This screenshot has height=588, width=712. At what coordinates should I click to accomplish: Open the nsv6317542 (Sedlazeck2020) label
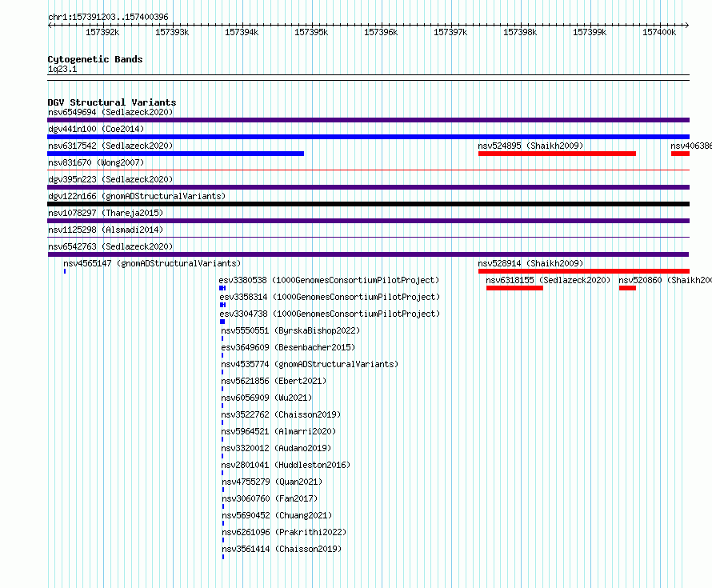110,146
